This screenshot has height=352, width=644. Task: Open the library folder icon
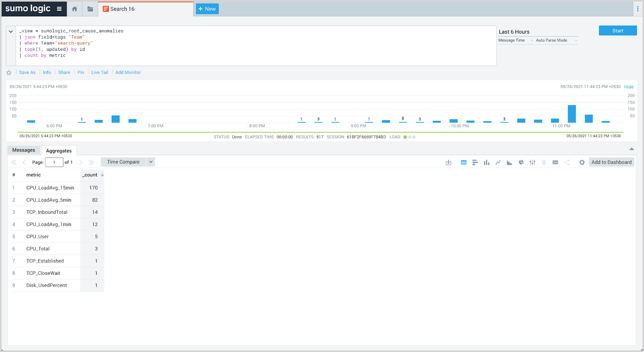point(90,9)
